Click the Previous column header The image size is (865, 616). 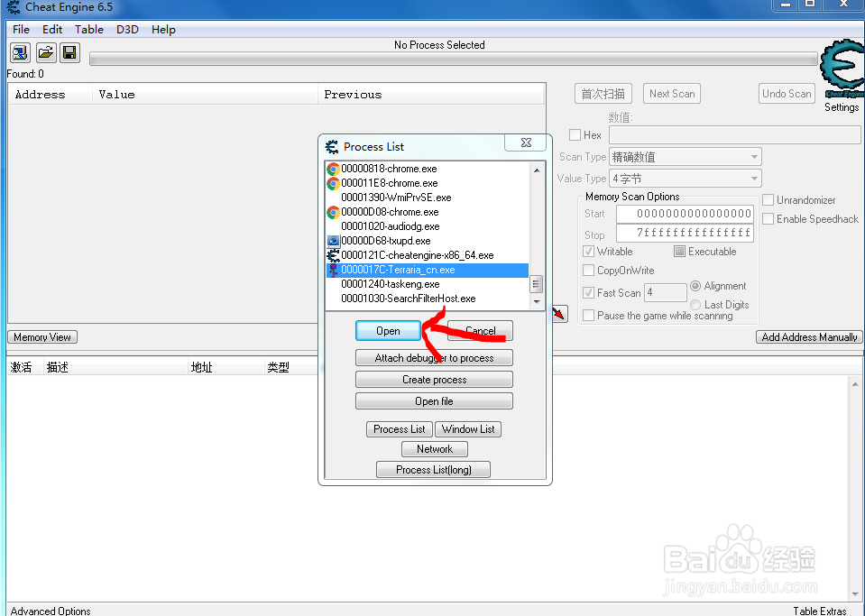click(x=431, y=95)
